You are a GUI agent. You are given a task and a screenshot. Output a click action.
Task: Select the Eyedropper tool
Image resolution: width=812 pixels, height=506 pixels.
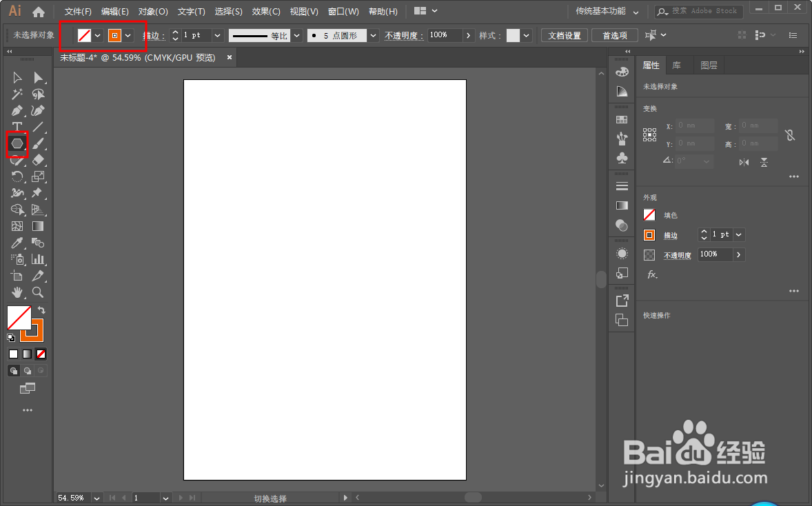pyautogui.click(x=17, y=243)
